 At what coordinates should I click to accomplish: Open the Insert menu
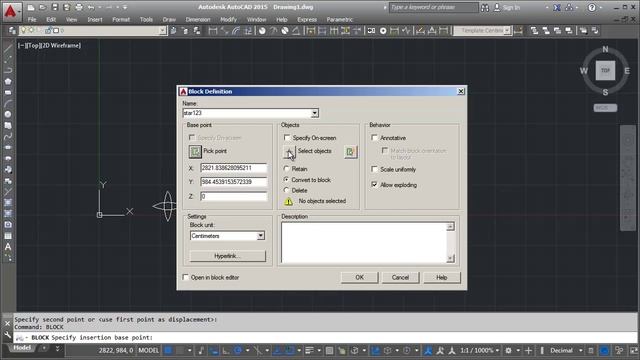(x=95, y=19)
